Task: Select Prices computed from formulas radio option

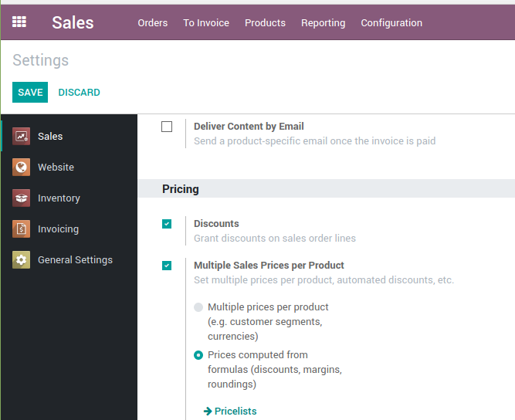Action: (x=199, y=355)
